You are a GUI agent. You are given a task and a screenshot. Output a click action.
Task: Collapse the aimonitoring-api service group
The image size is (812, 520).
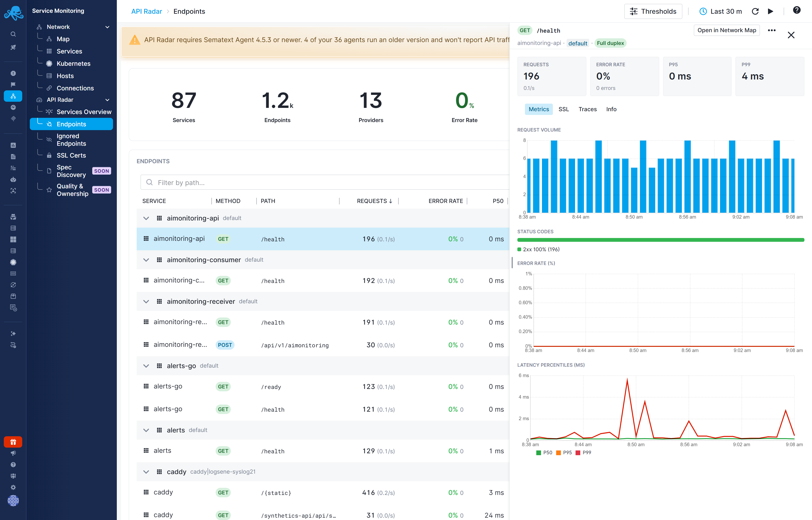146,218
